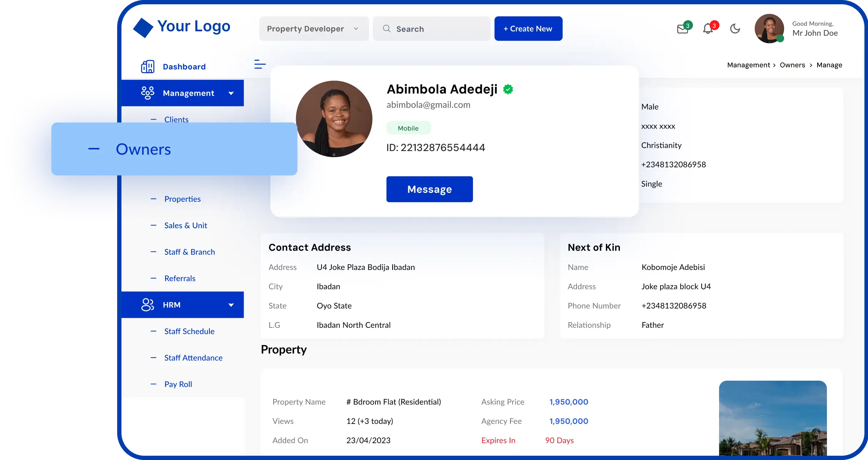
Task: Click the Father relationship value
Action: tap(653, 325)
